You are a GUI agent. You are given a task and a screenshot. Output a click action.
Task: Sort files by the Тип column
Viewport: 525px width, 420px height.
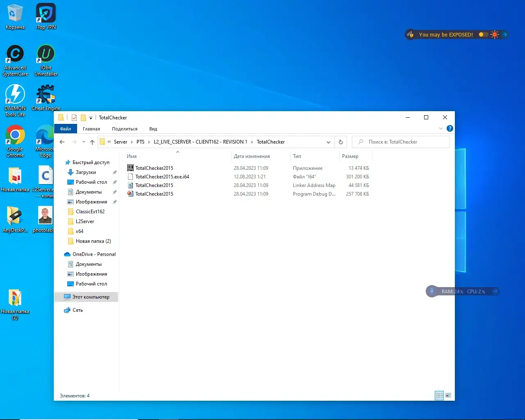[x=315, y=156]
